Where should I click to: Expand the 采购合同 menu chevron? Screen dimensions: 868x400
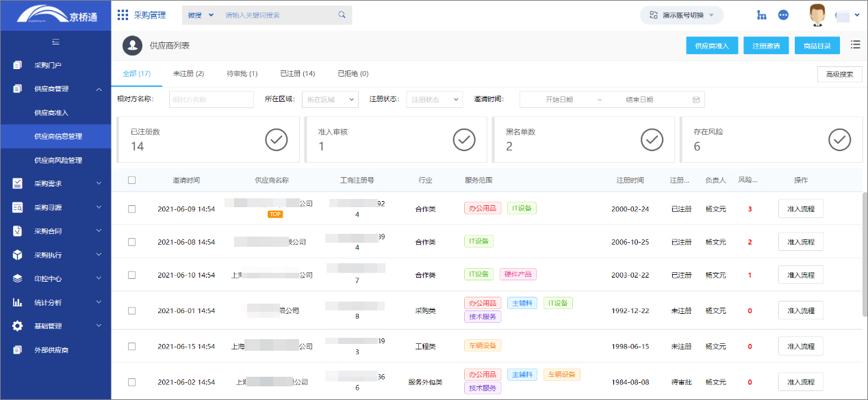(x=99, y=231)
